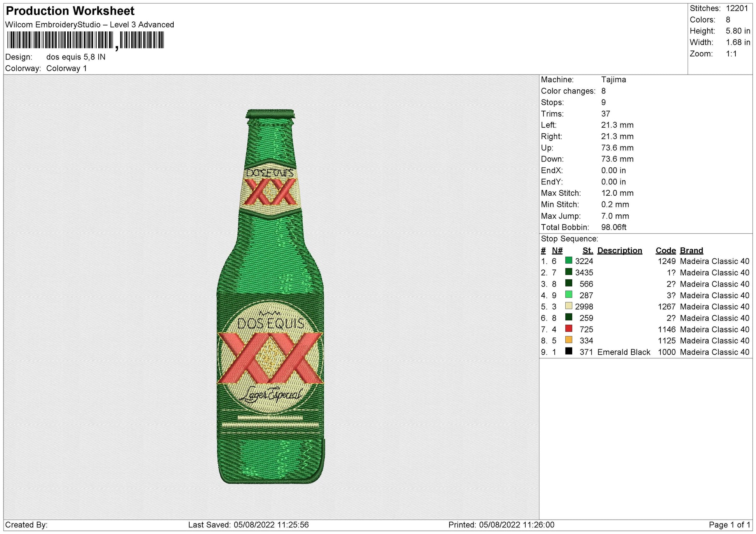Viewport: 756px width, 534px height.
Task: Click the N# column header
Action: pyautogui.click(x=557, y=250)
